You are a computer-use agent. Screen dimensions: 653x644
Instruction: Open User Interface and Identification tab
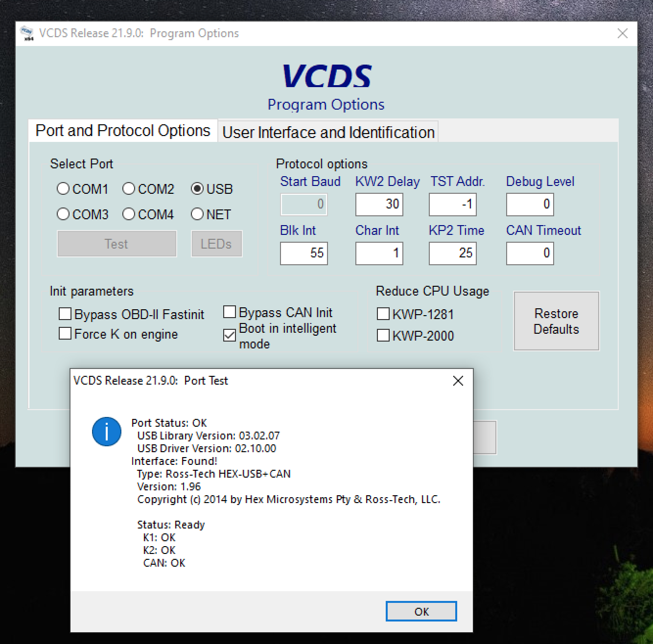pos(328,132)
